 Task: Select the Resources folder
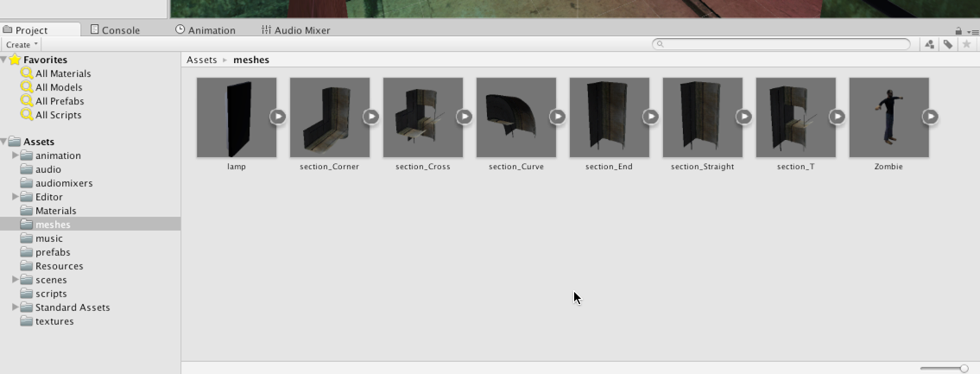tap(59, 266)
